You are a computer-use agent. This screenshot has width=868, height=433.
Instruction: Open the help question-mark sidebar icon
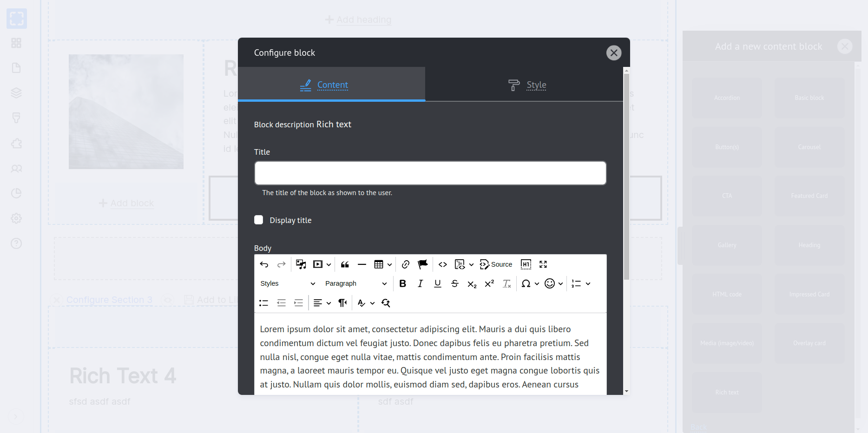[16, 243]
